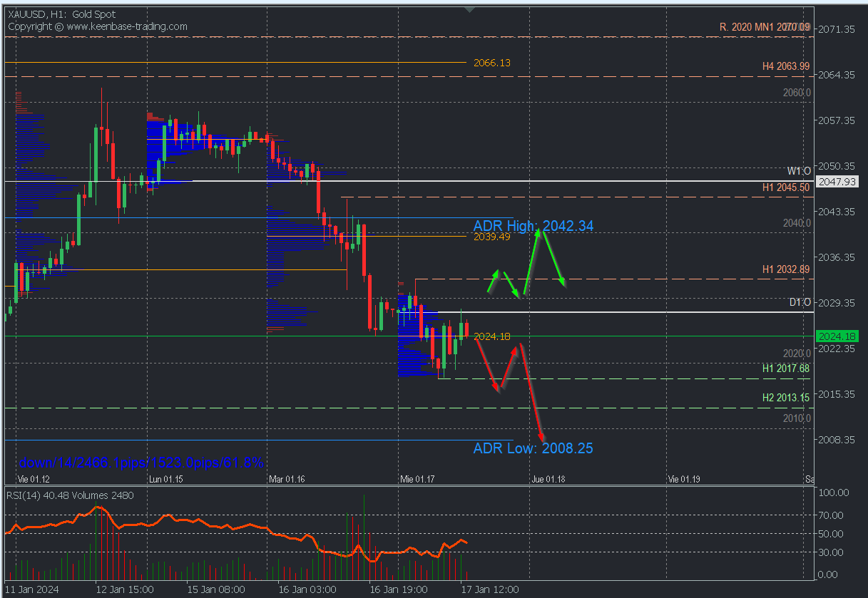The image size is (868, 598).
Task: Click the white 2047.93 price tag on axis
Action: coord(837,182)
